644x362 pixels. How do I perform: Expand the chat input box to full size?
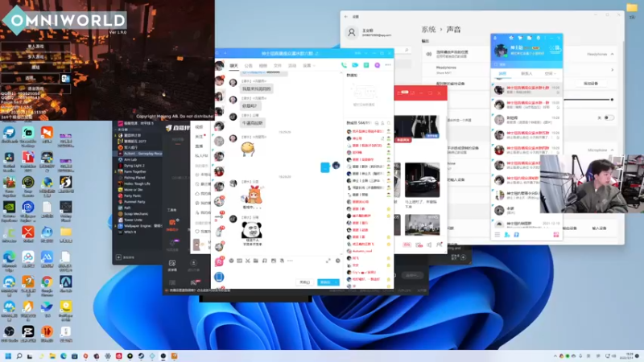[x=328, y=261]
